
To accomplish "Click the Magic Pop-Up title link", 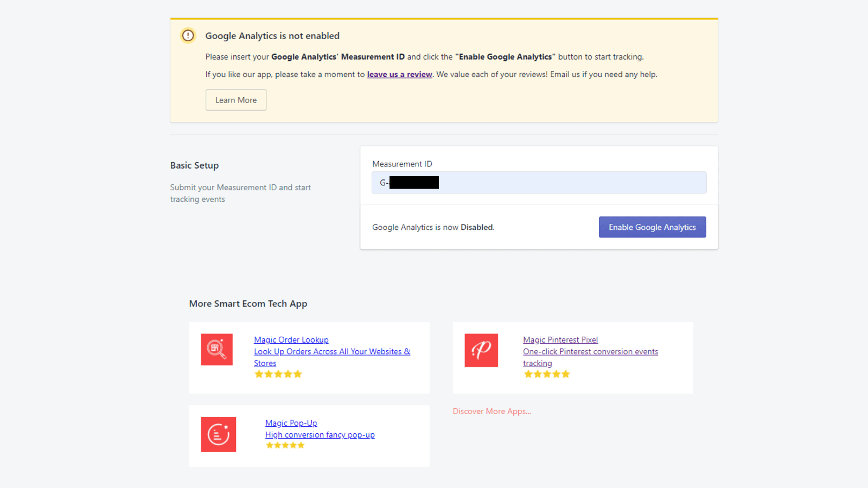I will click(x=291, y=423).
